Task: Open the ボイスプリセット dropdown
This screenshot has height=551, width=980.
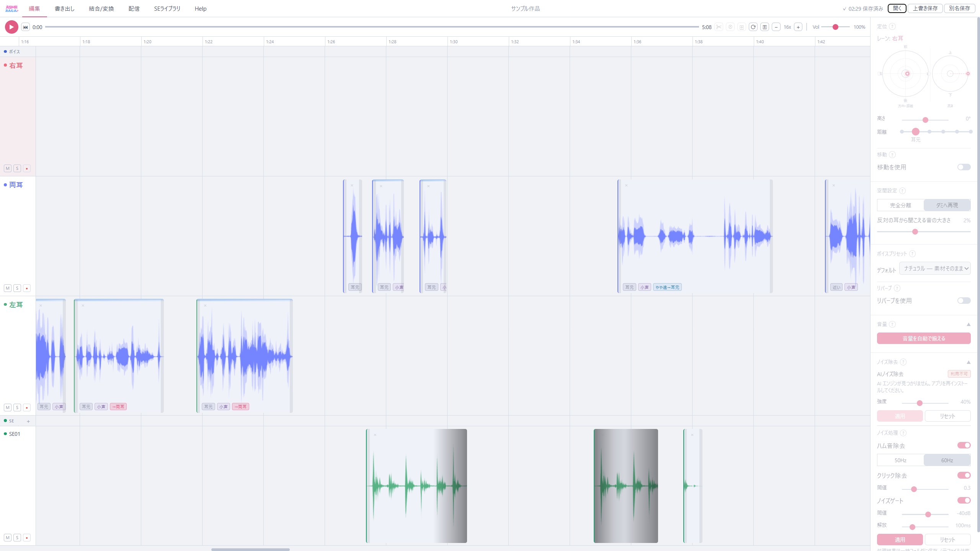Action: [x=934, y=269]
